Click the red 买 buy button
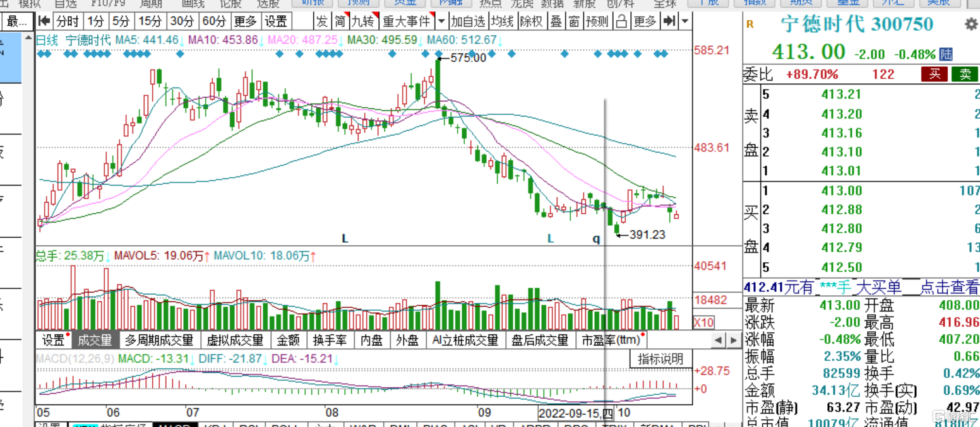980x427 pixels. point(934,74)
